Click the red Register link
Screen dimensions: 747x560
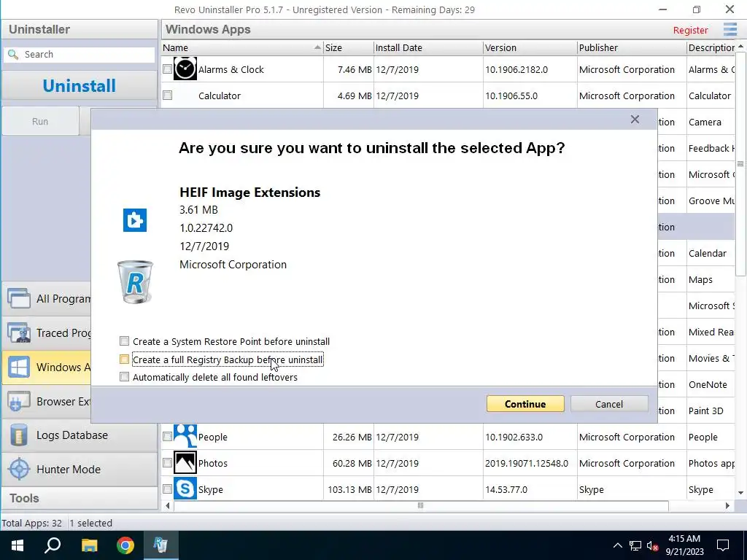(690, 30)
